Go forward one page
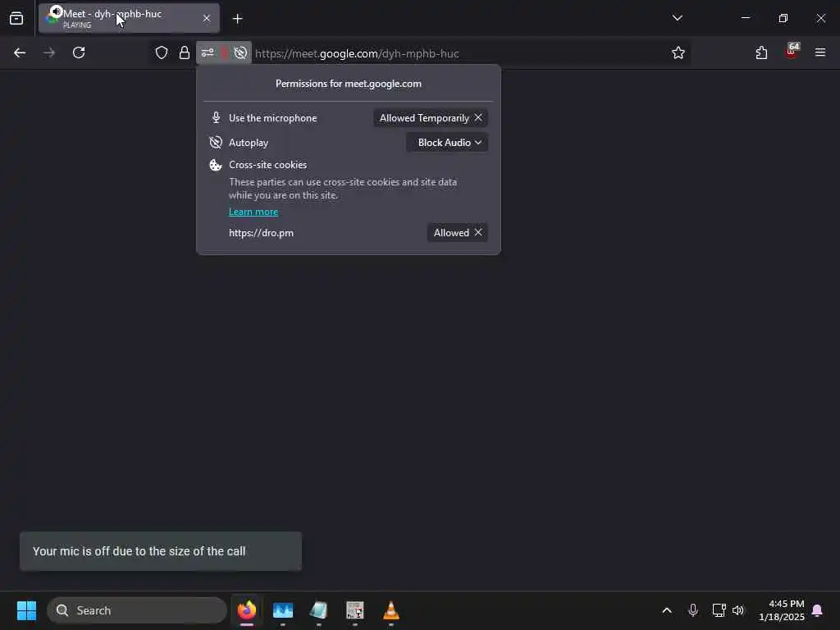Screen dimensions: 840x630 (48, 52)
